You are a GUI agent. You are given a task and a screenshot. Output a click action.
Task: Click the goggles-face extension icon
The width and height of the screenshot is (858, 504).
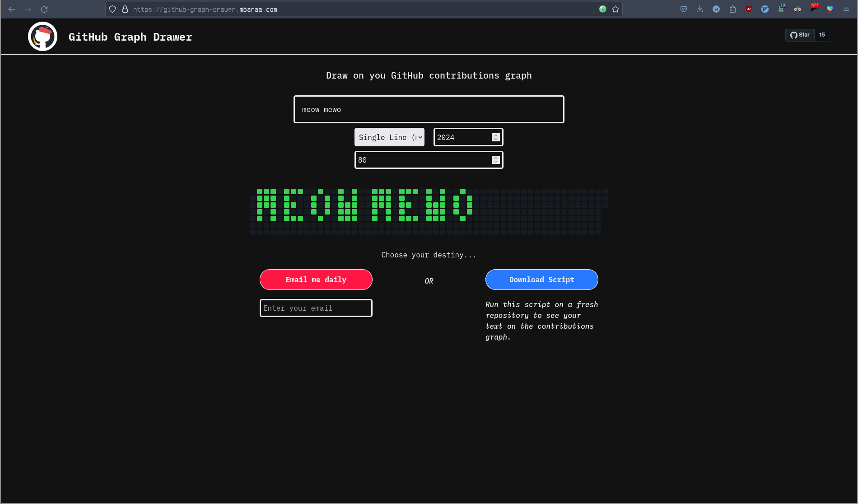[x=797, y=9]
